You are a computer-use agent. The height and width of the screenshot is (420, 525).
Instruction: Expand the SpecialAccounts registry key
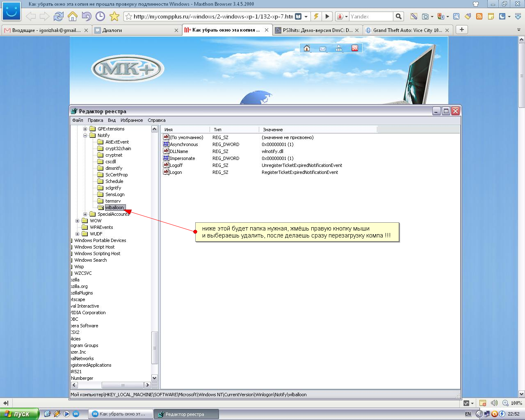tap(85, 214)
